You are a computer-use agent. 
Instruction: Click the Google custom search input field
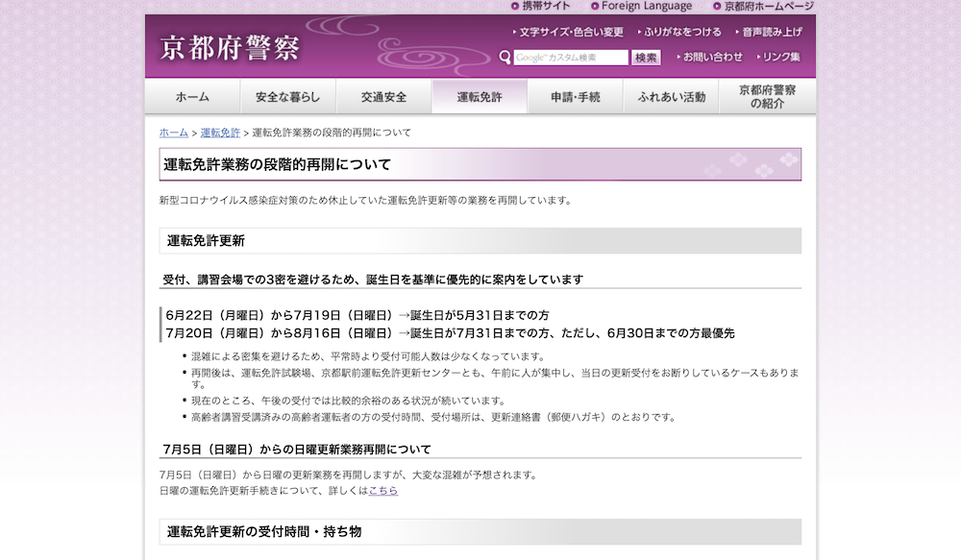coord(571,58)
